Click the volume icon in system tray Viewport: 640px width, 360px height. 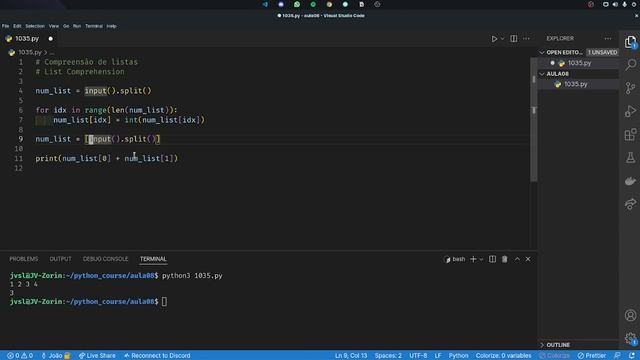tap(615, 4)
